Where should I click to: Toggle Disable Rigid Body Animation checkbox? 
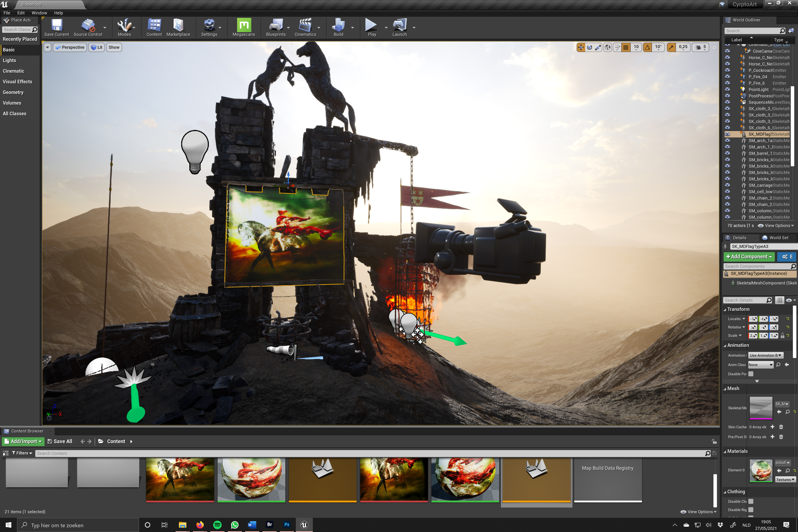point(751,510)
